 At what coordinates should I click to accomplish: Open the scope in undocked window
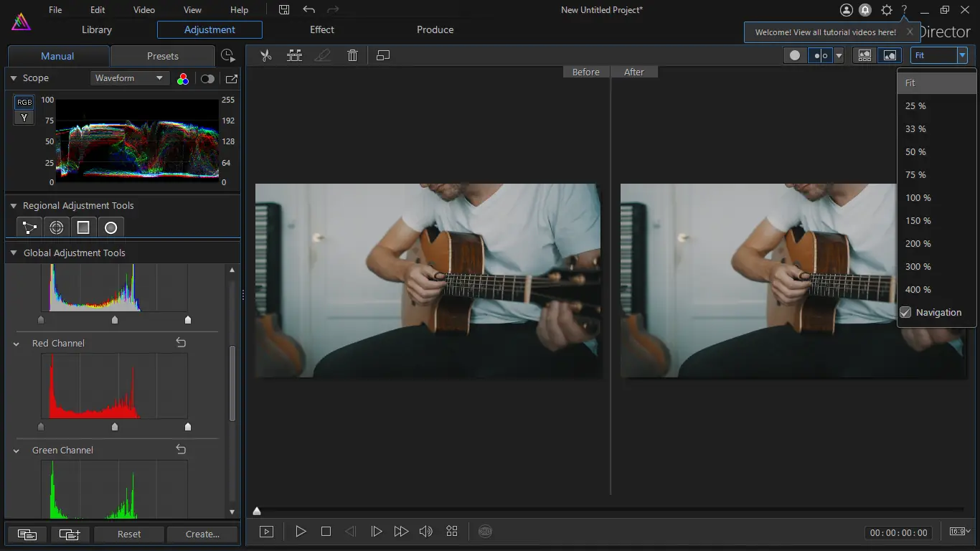(x=231, y=79)
